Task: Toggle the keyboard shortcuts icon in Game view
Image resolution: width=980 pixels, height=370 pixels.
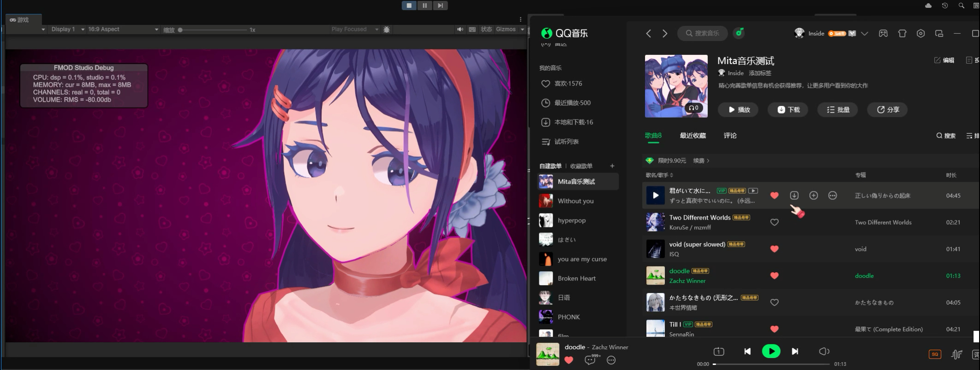Action: [472, 29]
